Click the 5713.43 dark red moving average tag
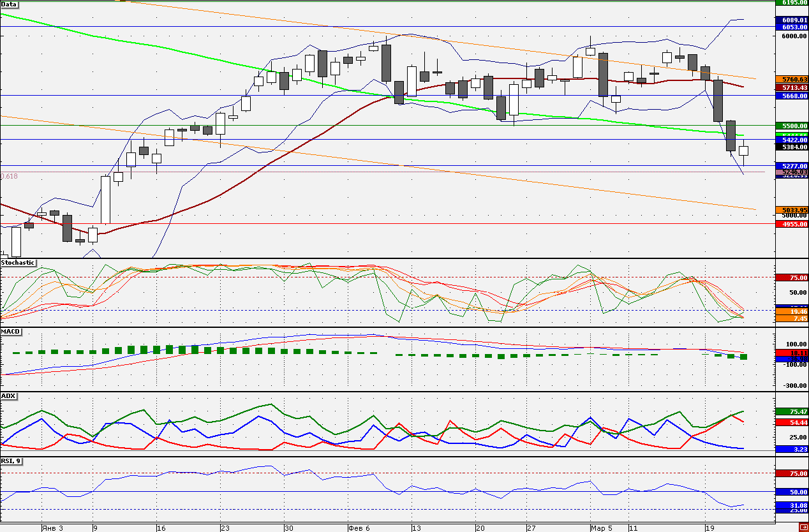Screen dimensions: 809x532 pyautogui.click(x=792, y=87)
